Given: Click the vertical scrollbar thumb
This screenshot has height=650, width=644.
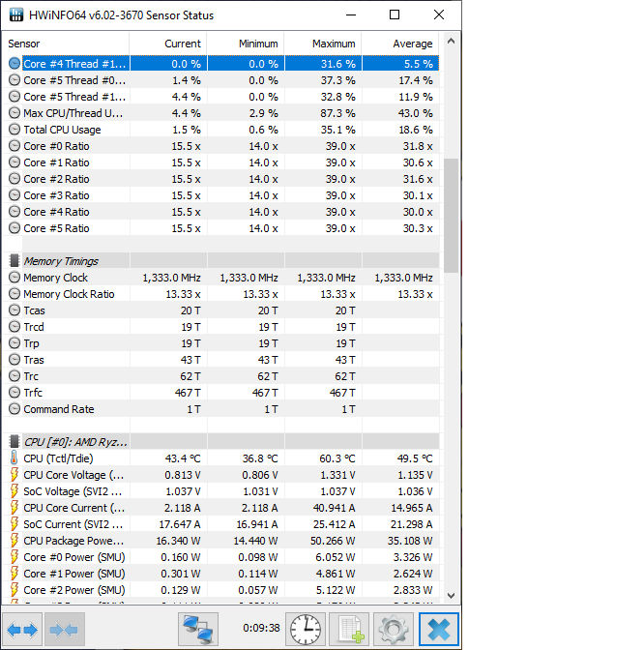Looking at the screenshot, I should pos(451,215).
